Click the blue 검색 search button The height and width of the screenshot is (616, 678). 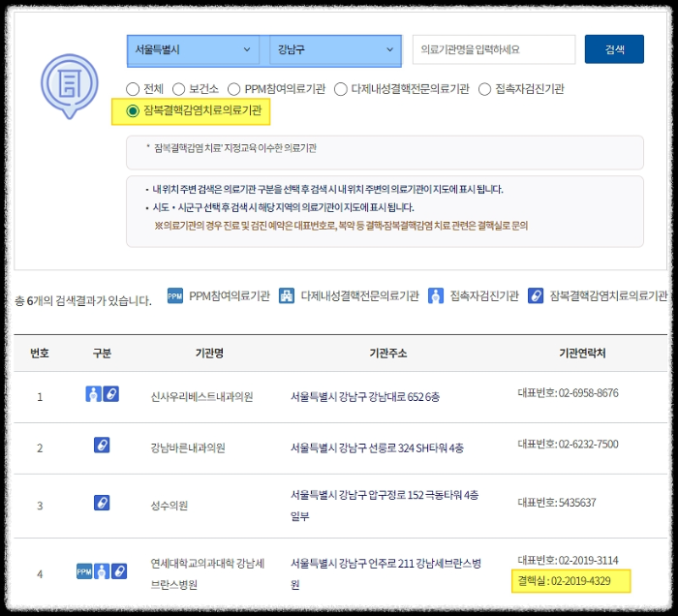click(614, 49)
